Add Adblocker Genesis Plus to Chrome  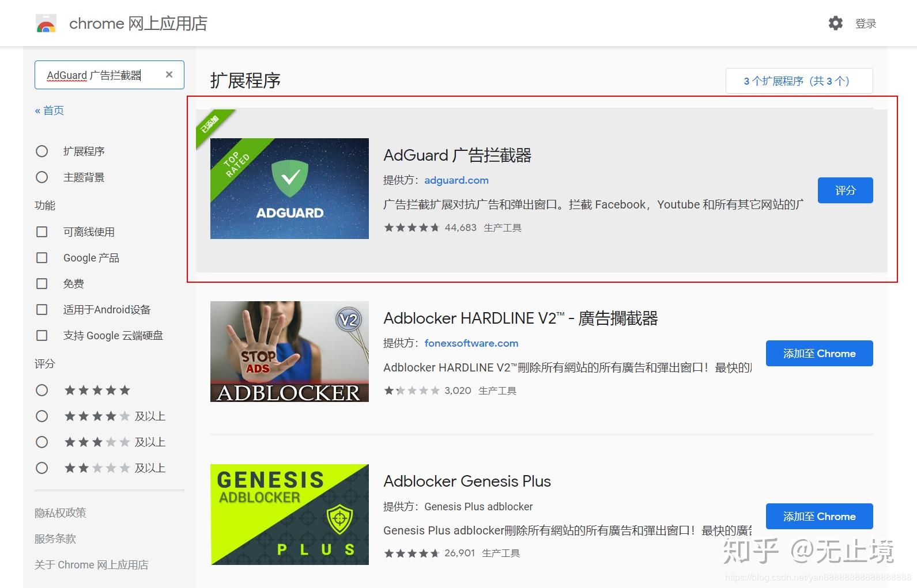click(819, 516)
